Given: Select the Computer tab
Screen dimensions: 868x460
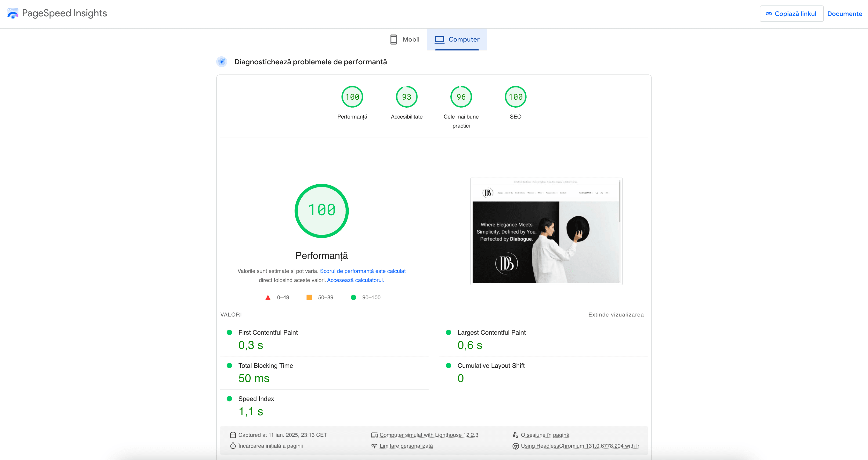Looking at the screenshot, I should click(x=457, y=40).
